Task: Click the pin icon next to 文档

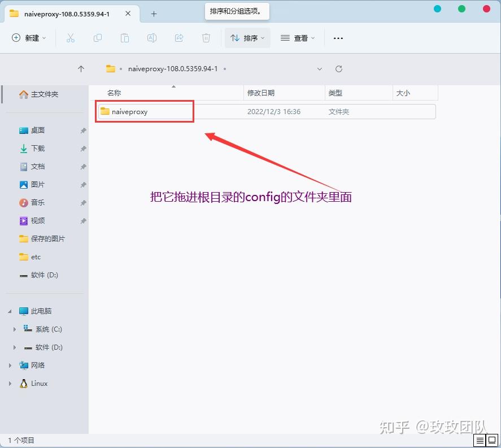Action: 83,167
